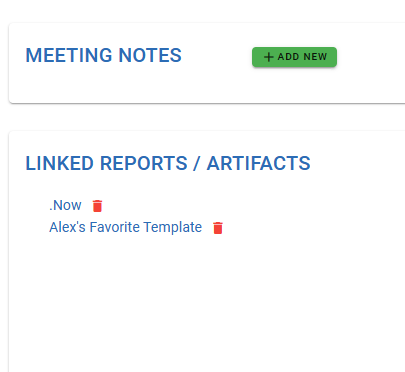Delete the .Now linked report
405x372 pixels.
(x=97, y=206)
